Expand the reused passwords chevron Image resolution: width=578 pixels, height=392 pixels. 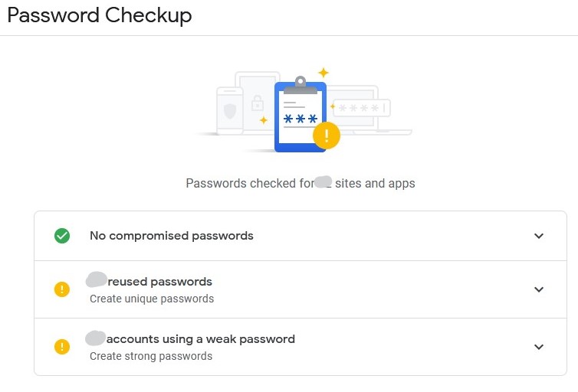coord(539,289)
